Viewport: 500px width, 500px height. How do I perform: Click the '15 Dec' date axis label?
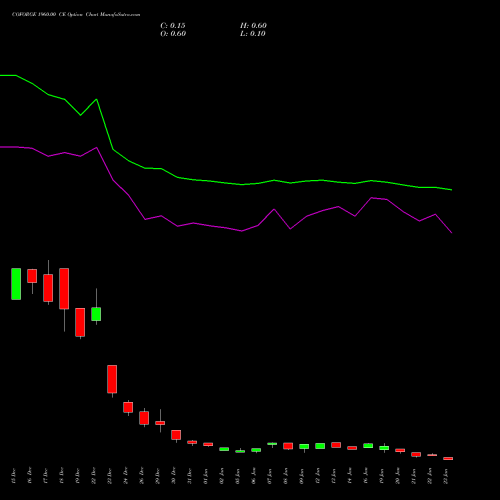pyautogui.click(x=13, y=476)
